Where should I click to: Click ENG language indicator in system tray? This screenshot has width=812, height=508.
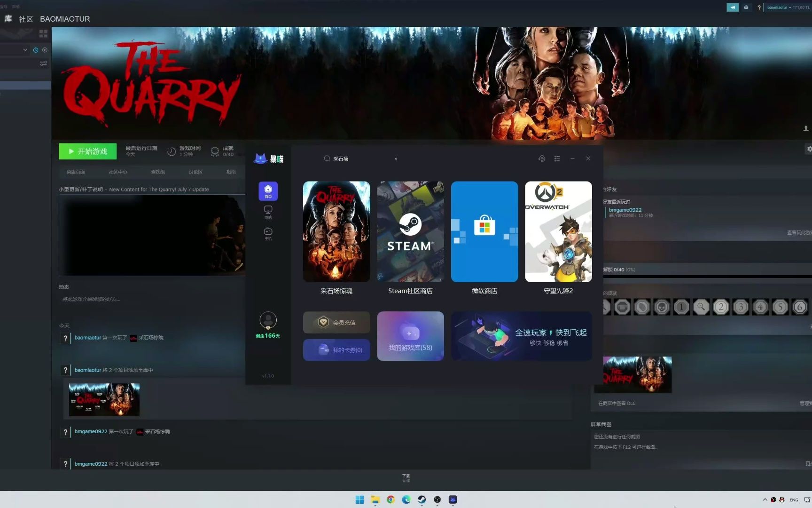794,500
